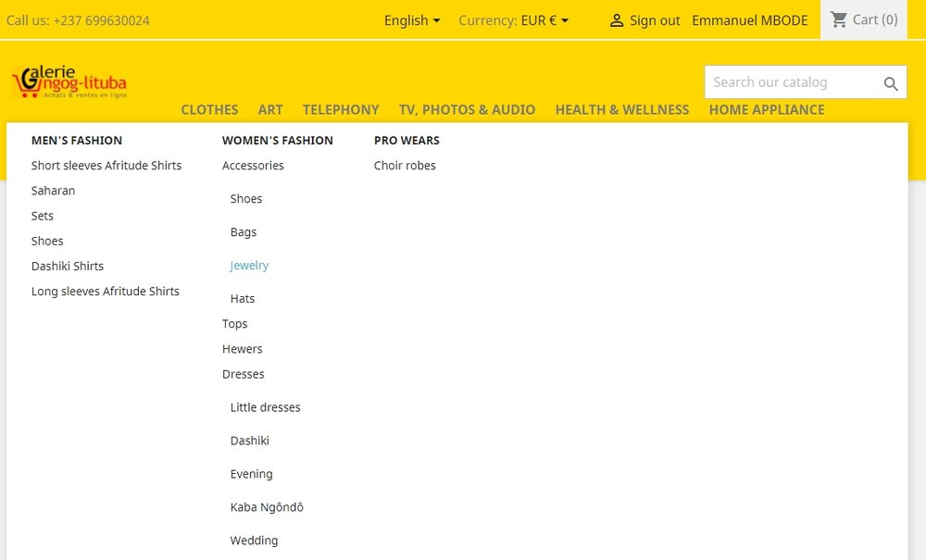Click the search magnifier icon

click(891, 82)
